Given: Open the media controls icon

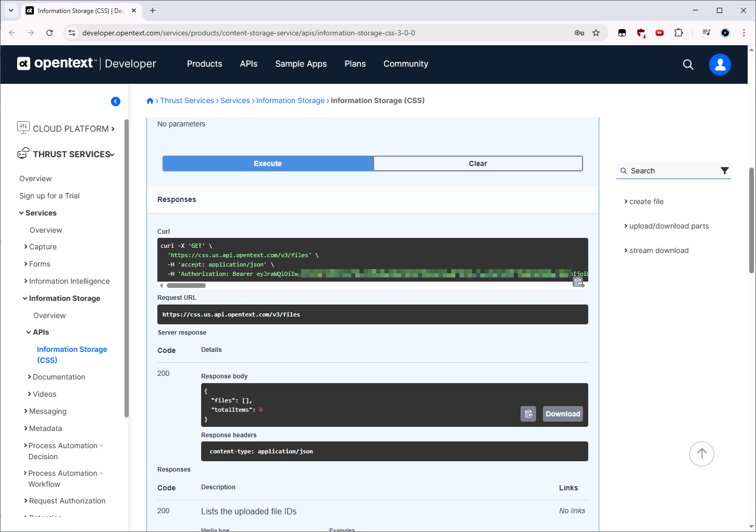Looking at the screenshot, I should (707, 33).
